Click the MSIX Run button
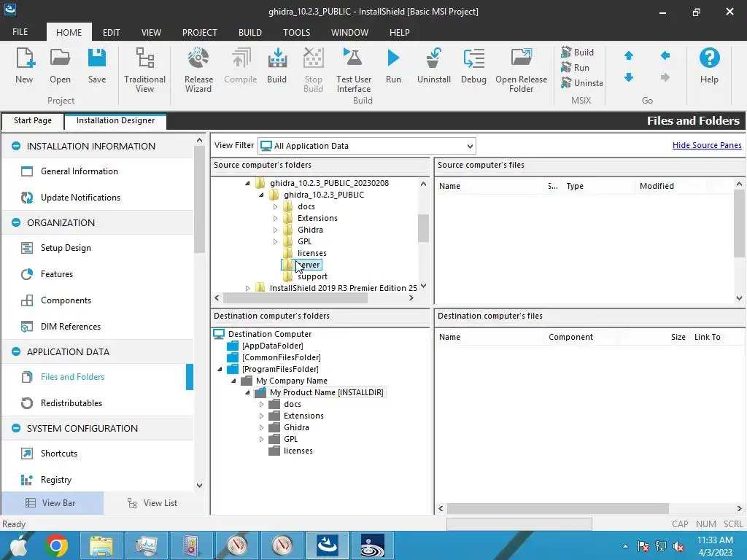Screen dimensions: 747x560 575,68
